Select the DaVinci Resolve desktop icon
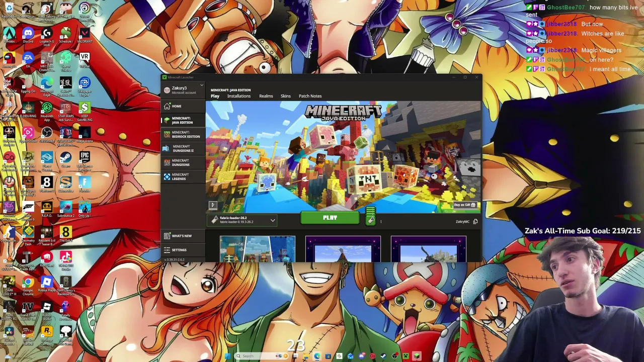The image size is (644, 362). coord(9,334)
